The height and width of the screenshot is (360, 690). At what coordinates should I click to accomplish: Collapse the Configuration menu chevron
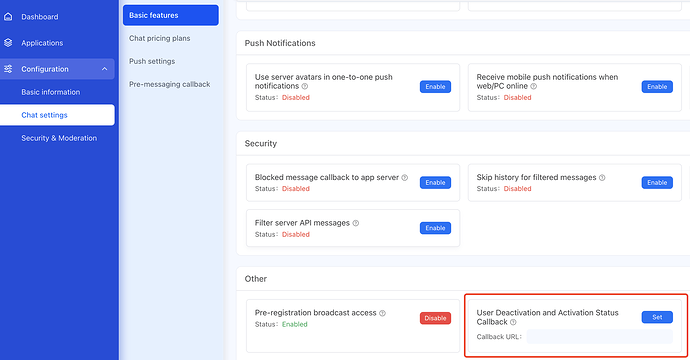point(104,69)
